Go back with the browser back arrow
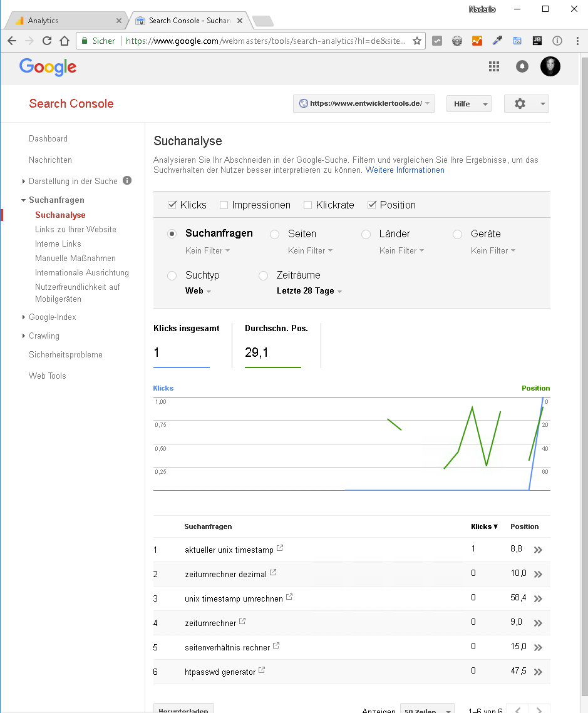 [12, 41]
